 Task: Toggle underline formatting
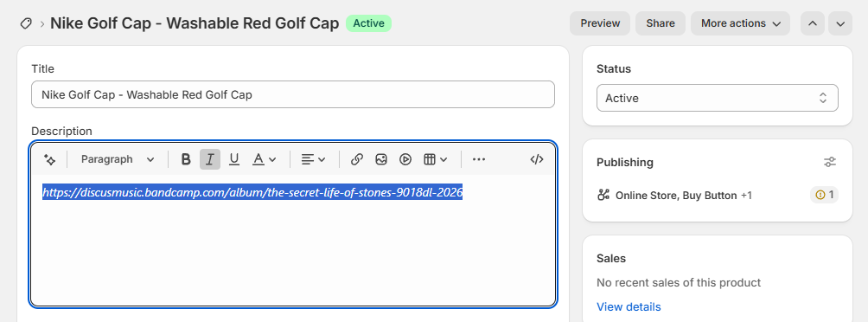[x=234, y=159]
